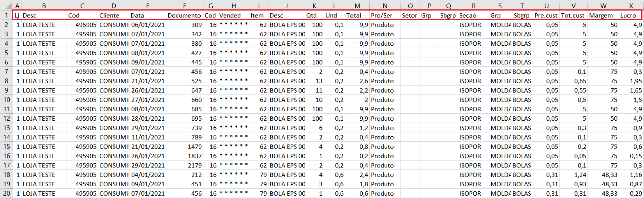Select row 20 by its row number
Image resolution: width=644 pixels, height=198 pixels.
(x=6, y=193)
